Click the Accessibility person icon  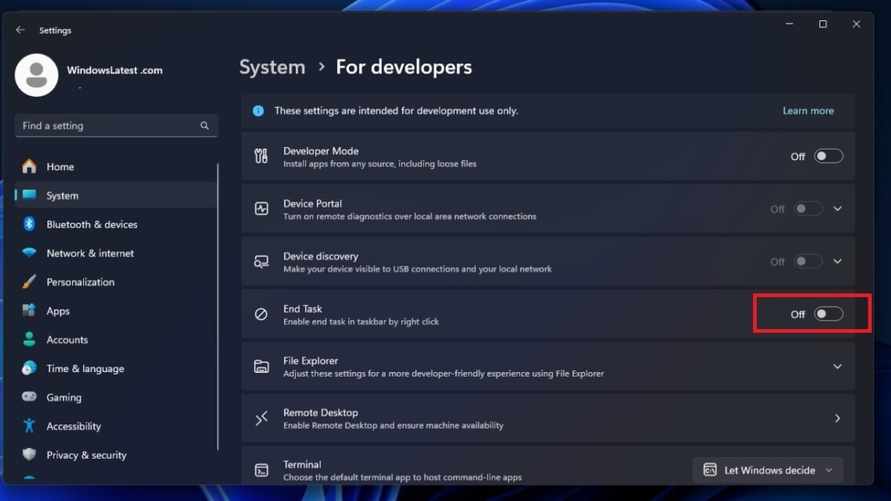(x=29, y=426)
